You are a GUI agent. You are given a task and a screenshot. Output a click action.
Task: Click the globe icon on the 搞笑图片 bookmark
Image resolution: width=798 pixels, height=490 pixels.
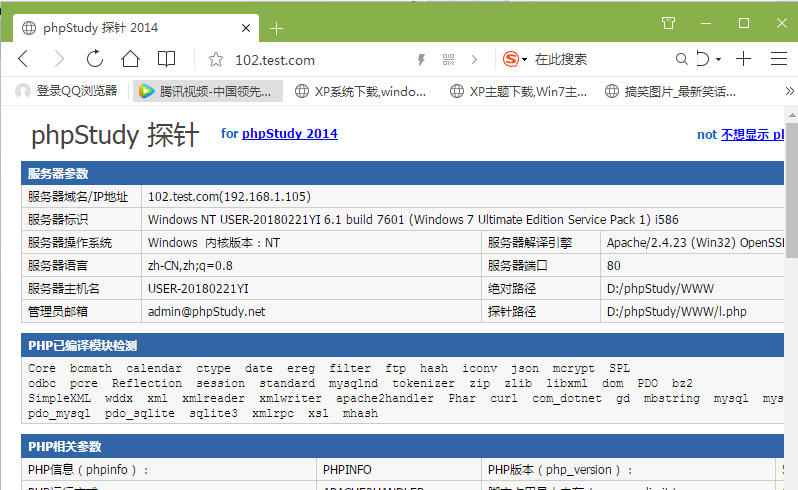click(612, 91)
